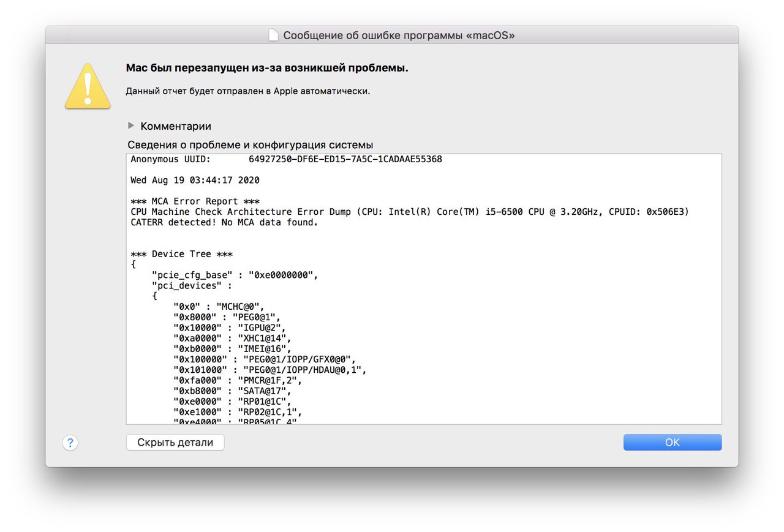Click the label Сведения о проблеме и конфигурация системы

[251, 145]
